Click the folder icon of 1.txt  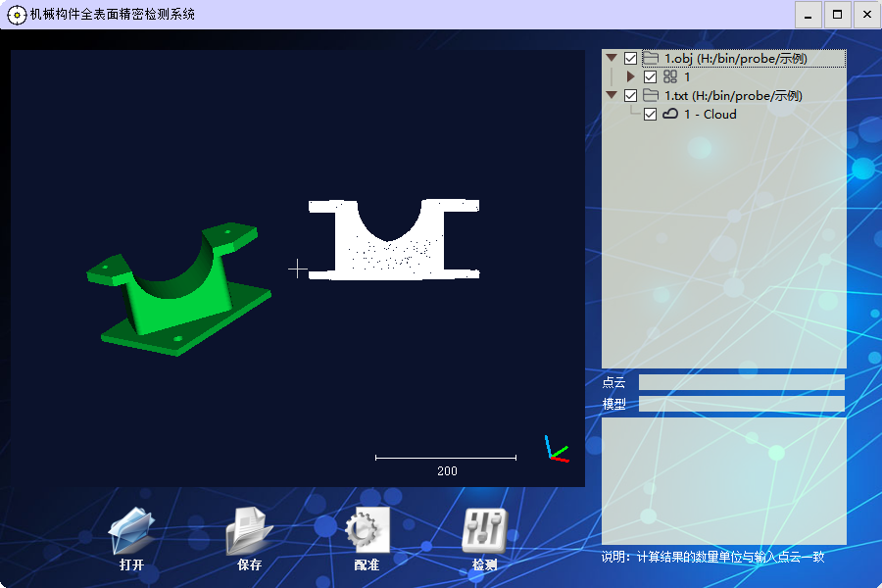(649, 95)
